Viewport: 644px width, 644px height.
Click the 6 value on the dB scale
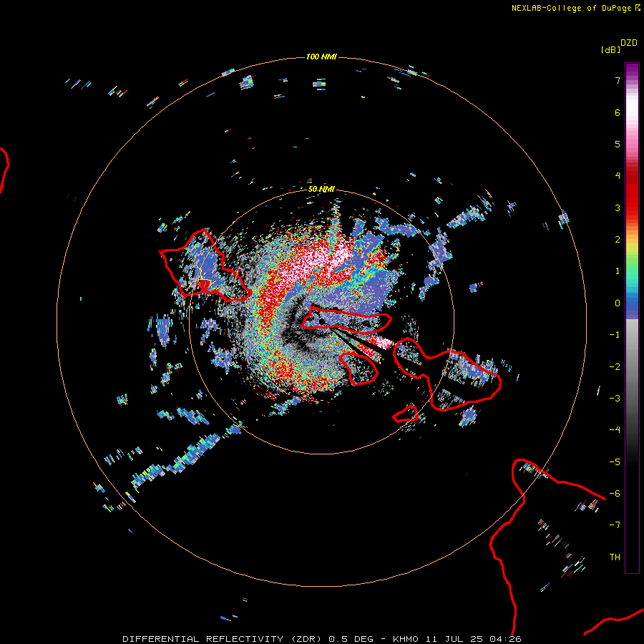(618, 112)
